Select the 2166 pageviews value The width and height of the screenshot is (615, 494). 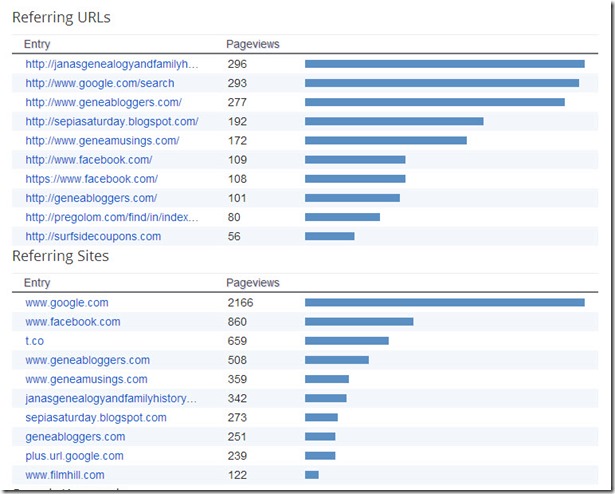(x=240, y=303)
